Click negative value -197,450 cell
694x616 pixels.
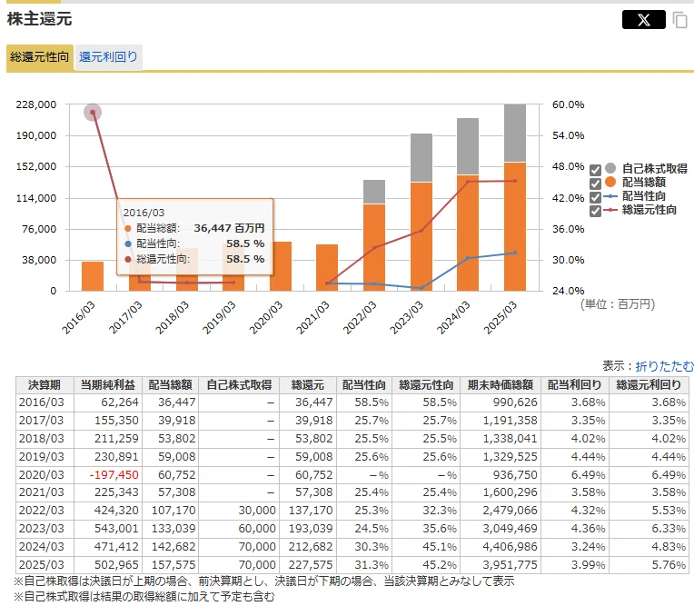point(108,475)
